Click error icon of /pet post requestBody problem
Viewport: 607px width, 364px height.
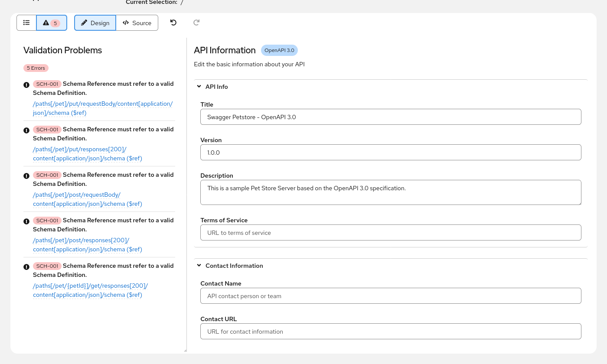point(26,176)
